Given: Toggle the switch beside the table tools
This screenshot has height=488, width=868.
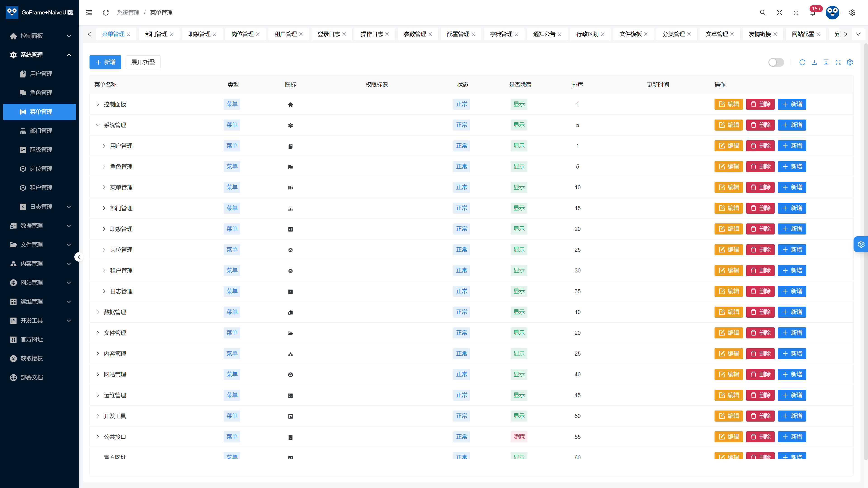Looking at the screenshot, I should (776, 62).
